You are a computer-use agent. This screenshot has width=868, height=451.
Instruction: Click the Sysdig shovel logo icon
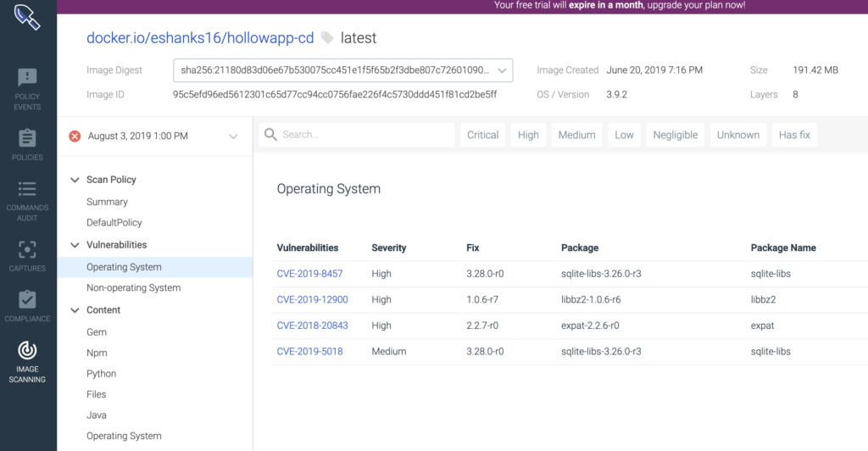(27, 17)
